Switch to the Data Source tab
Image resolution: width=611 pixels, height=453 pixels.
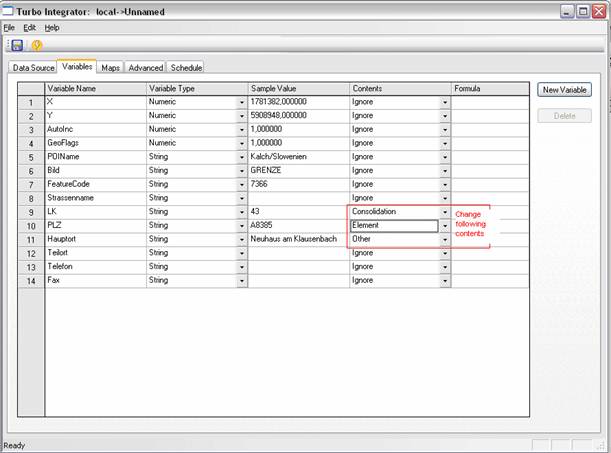tap(32, 68)
